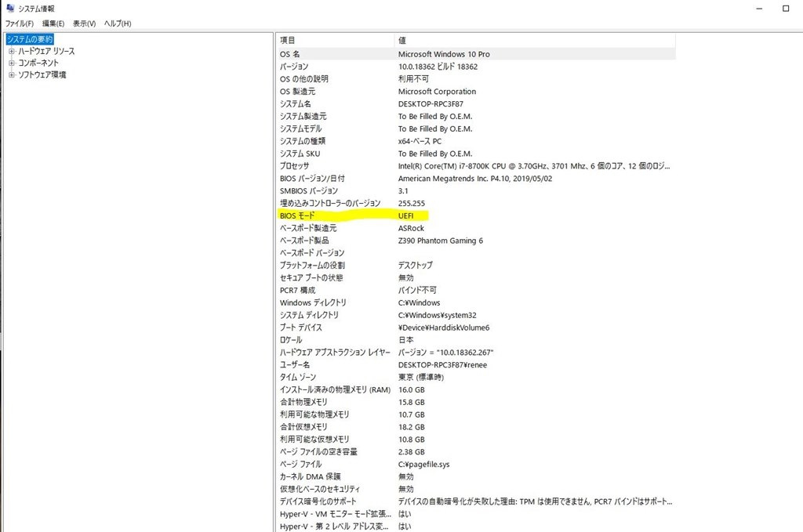The width and height of the screenshot is (803, 532).
Task: Click value Z390 Phantom Gaming 6
Action: pyautogui.click(x=441, y=241)
